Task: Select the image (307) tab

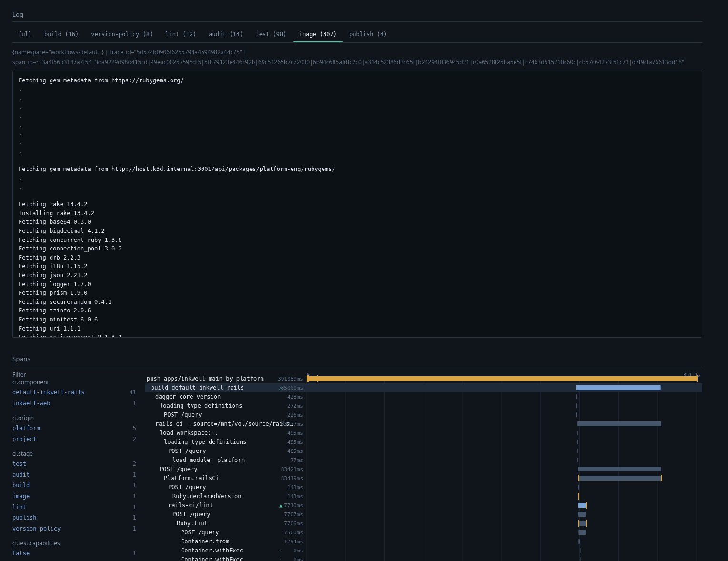Action: click(x=318, y=34)
